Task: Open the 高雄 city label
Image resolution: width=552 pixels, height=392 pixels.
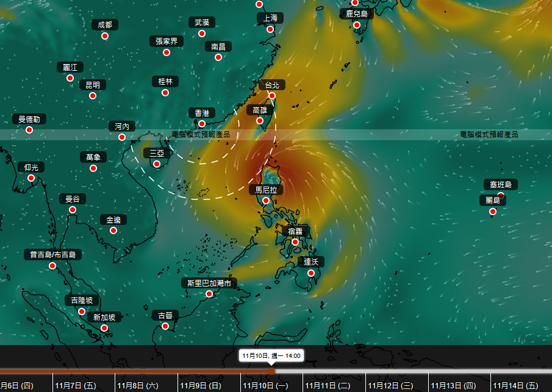Action: tap(260, 110)
